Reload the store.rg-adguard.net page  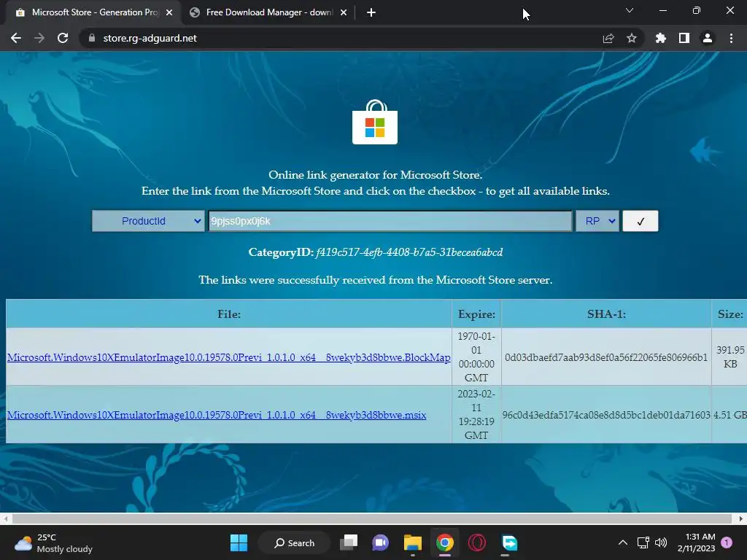(63, 38)
